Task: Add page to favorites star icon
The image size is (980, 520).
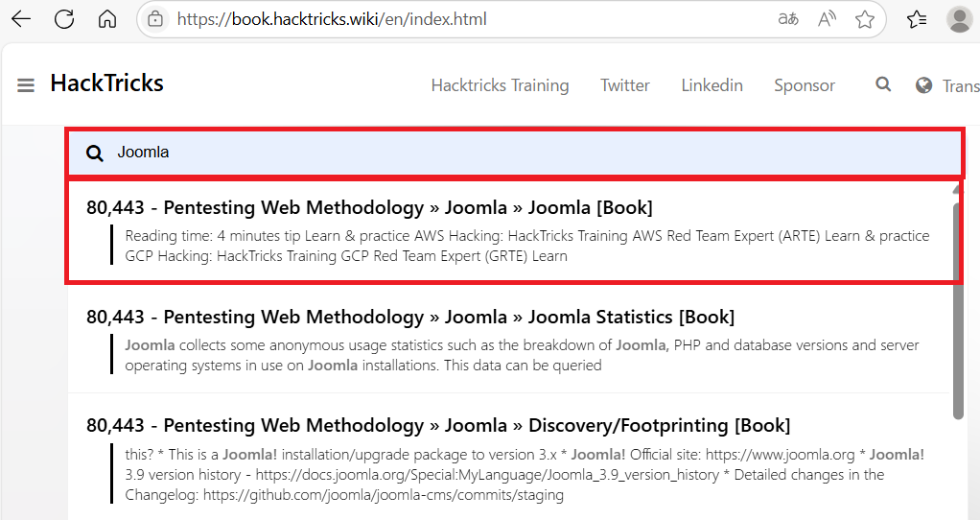Action: pyautogui.click(x=865, y=19)
